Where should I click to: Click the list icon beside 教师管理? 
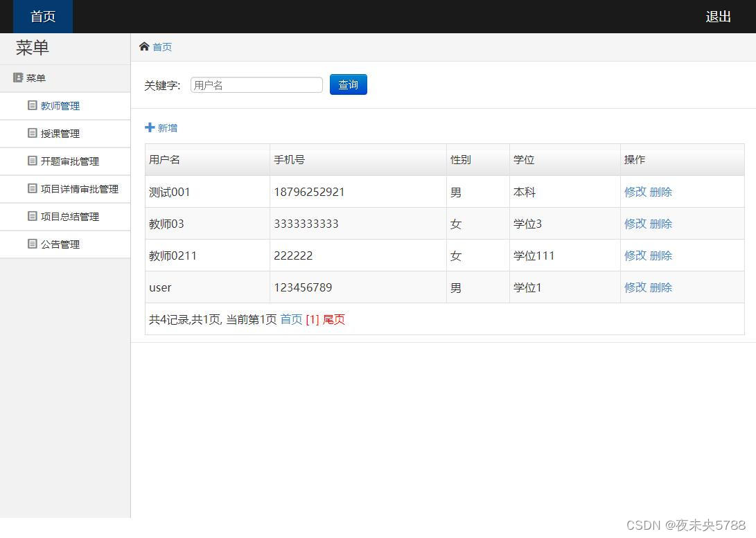tap(33, 105)
